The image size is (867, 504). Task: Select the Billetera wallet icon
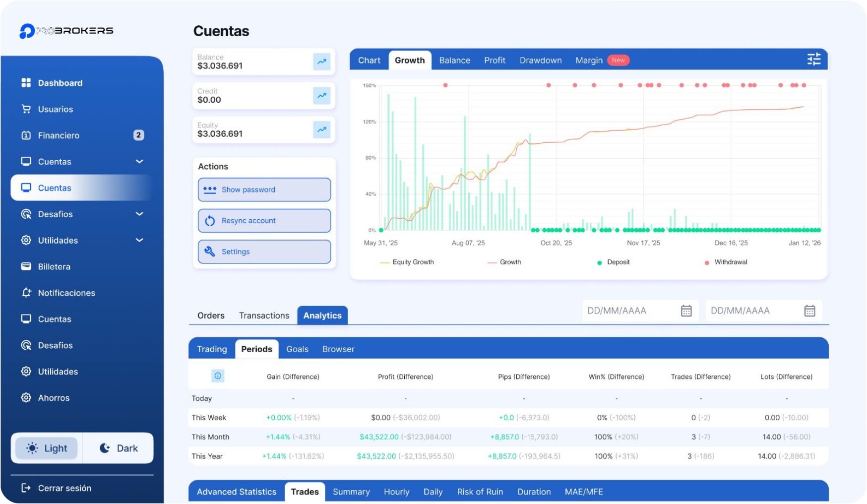tap(26, 266)
